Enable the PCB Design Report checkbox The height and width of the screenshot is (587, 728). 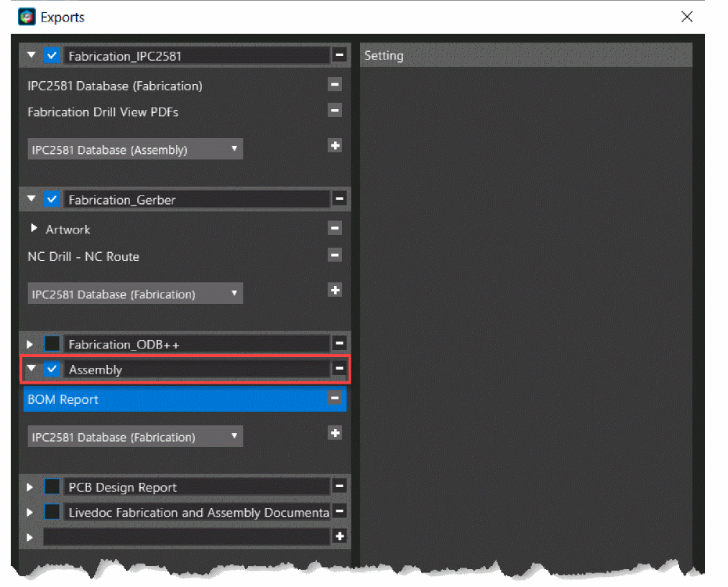click(x=52, y=486)
